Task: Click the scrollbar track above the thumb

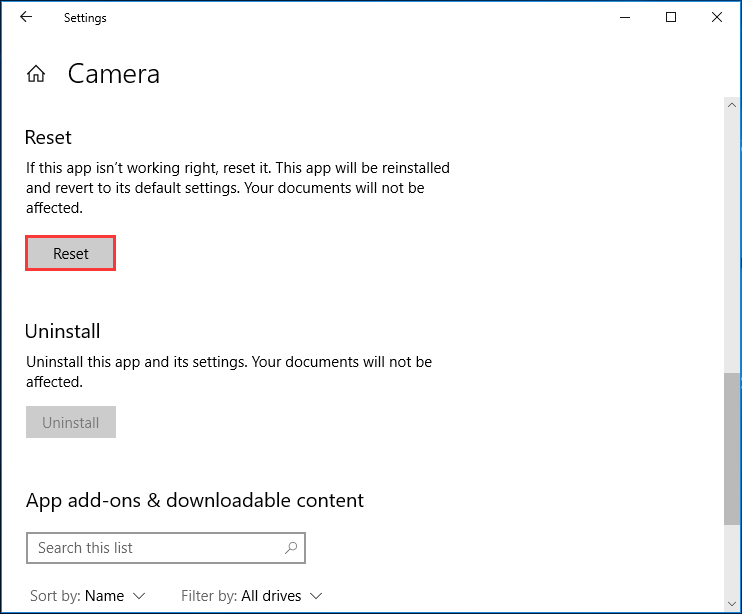Action: pyautogui.click(x=732, y=241)
